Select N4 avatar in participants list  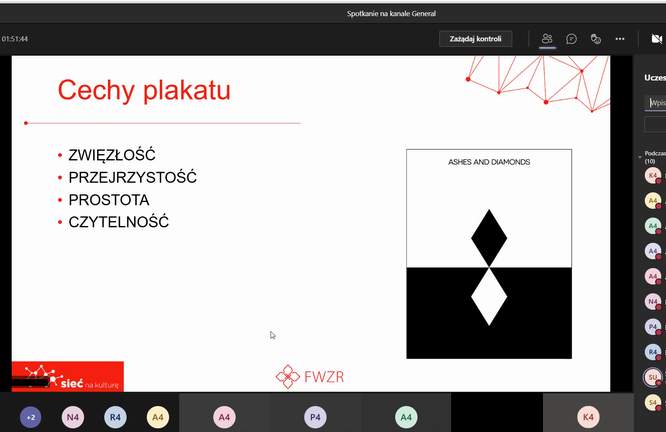[653, 302]
